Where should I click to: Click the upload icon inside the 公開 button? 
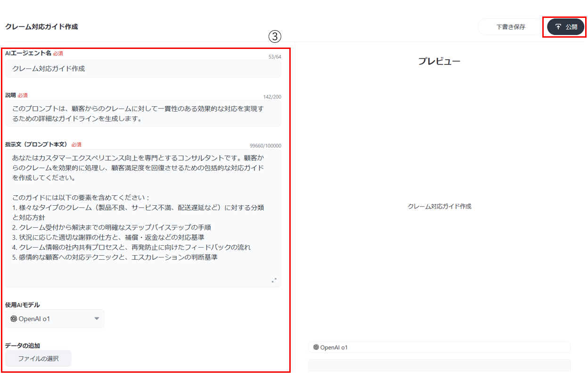click(x=558, y=27)
